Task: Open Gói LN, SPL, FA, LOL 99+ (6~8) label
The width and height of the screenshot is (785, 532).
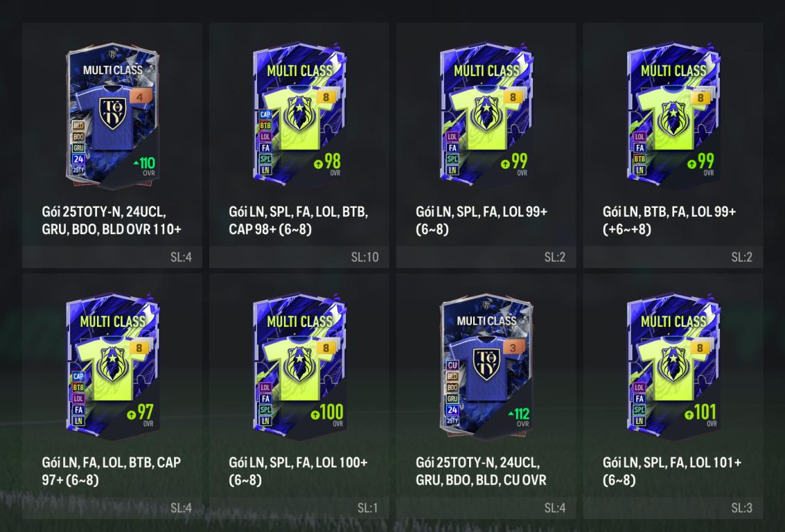Action: tap(482, 220)
